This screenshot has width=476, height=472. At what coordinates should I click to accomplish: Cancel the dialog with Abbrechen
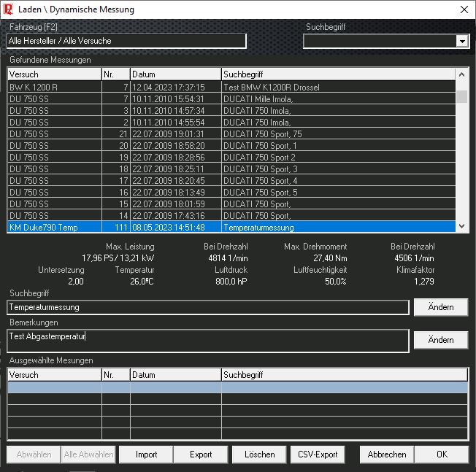click(386, 454)
